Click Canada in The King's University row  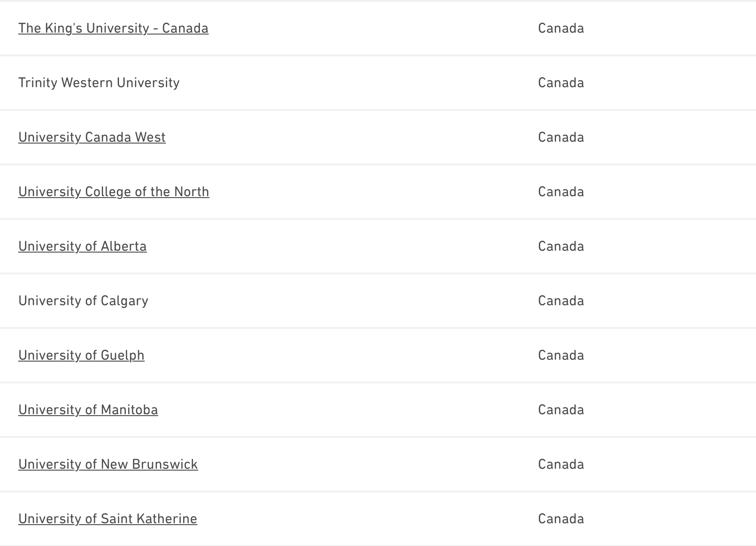click(561, 28)
